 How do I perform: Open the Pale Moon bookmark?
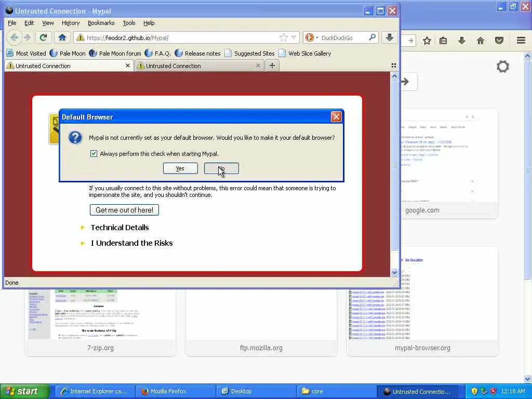click(x=68, y=54)
